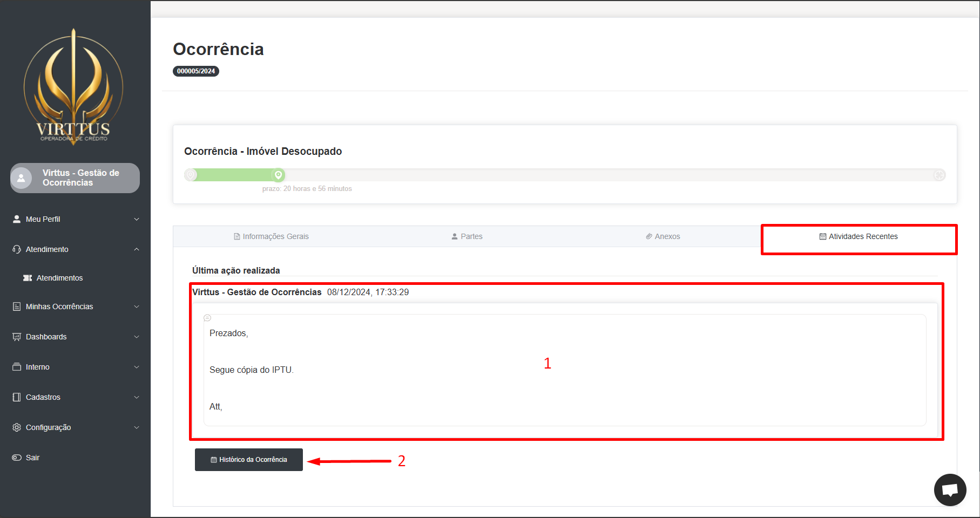Click the 000005/2024 occurrence badge
Image resolution: width=980 pixels, height=518 pixels.
(196, 71)
